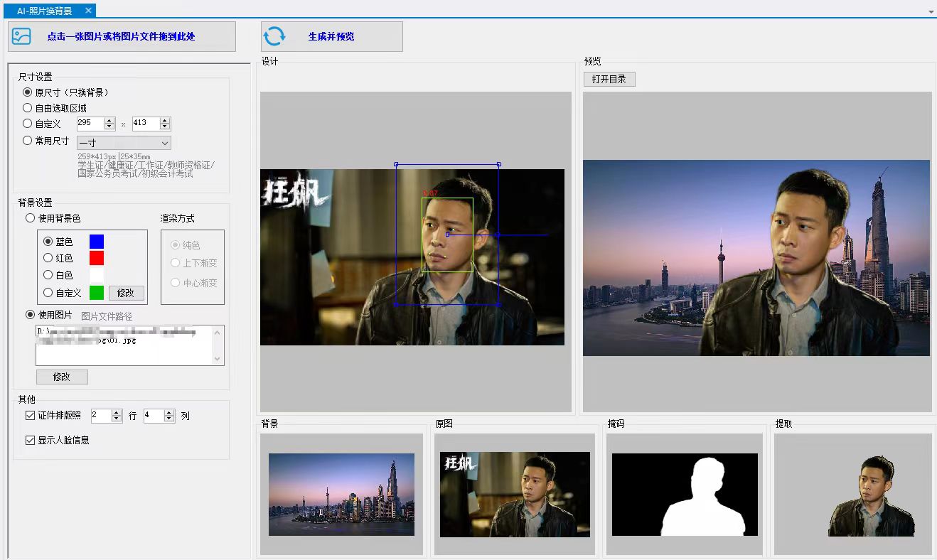The width and height of the screenshot is (937, 560).
Task: Select the 蓝色 background radio button
Action: pos(48,242)
